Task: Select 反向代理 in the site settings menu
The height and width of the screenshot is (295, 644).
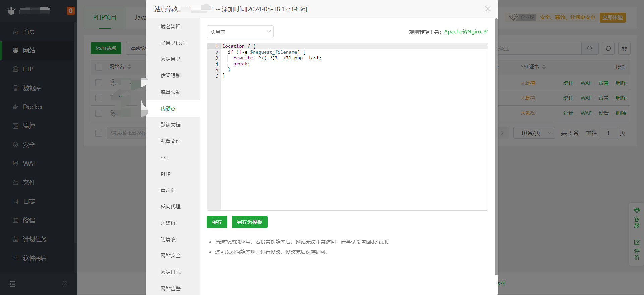Action: pyautogui.click(x=170, y=207)
